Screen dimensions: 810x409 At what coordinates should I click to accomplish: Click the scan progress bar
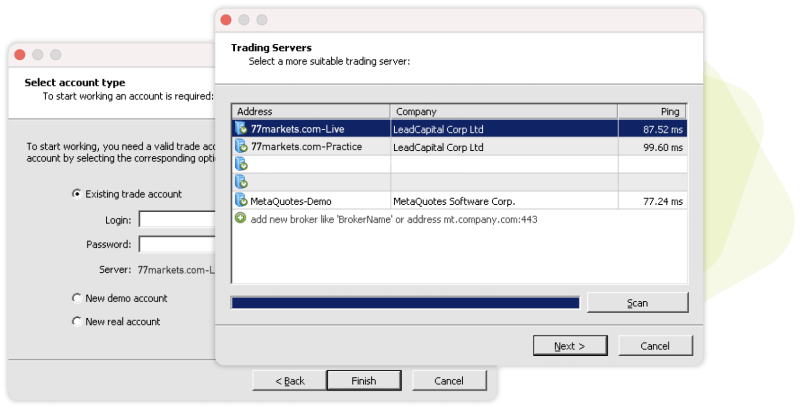tap(406, 303)
